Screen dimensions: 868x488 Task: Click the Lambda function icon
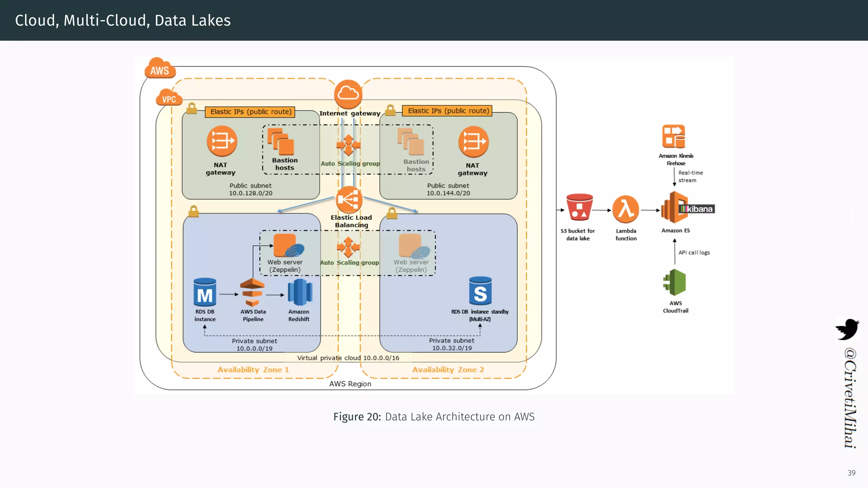[x=626, y=209]
